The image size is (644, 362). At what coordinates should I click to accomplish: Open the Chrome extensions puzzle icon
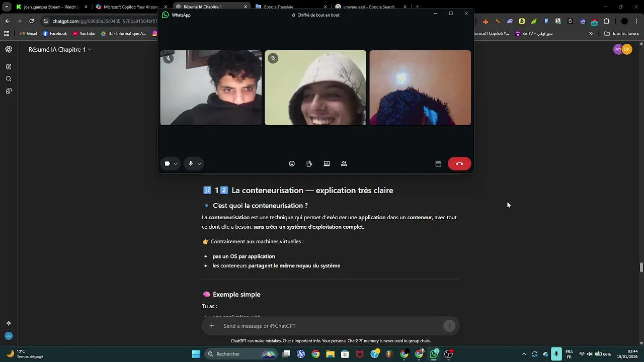point(606,21)
